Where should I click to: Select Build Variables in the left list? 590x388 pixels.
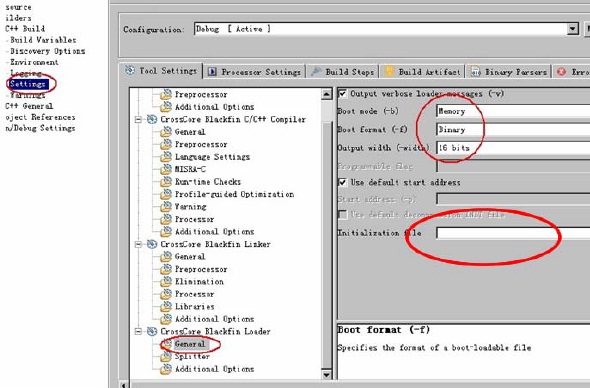pyautogui.click(x=43, y=40)
